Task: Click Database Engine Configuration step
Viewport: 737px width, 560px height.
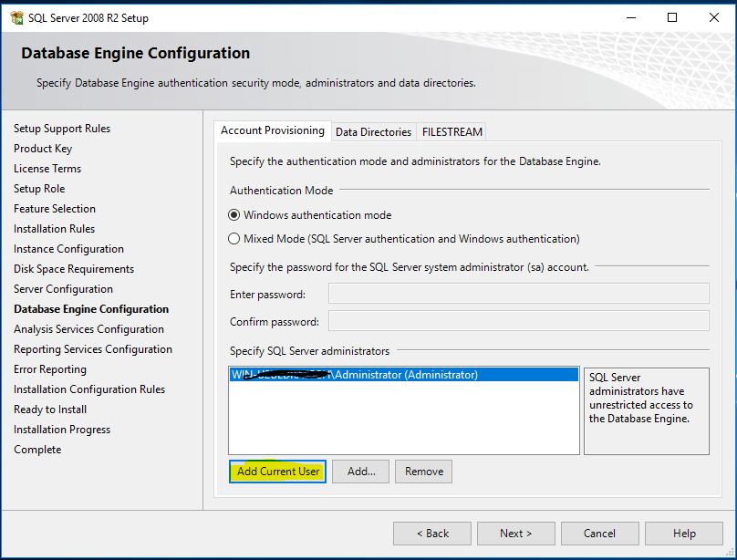Action: pos(91,309)
